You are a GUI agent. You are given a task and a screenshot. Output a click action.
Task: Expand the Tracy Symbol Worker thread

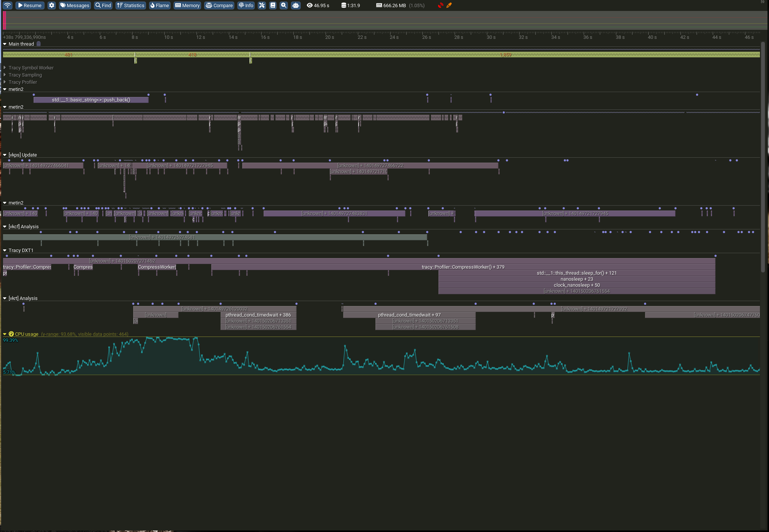(5, 68)
